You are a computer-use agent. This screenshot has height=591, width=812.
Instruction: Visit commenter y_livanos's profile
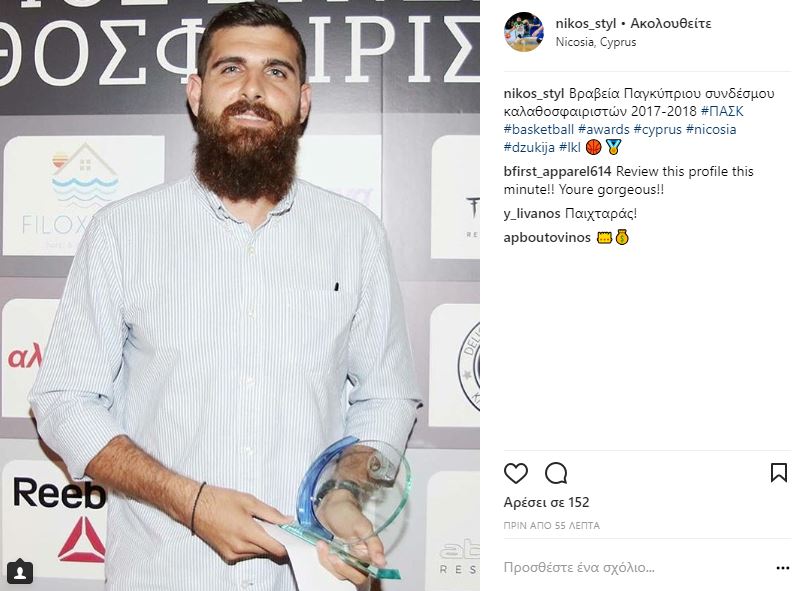point(532,213)
